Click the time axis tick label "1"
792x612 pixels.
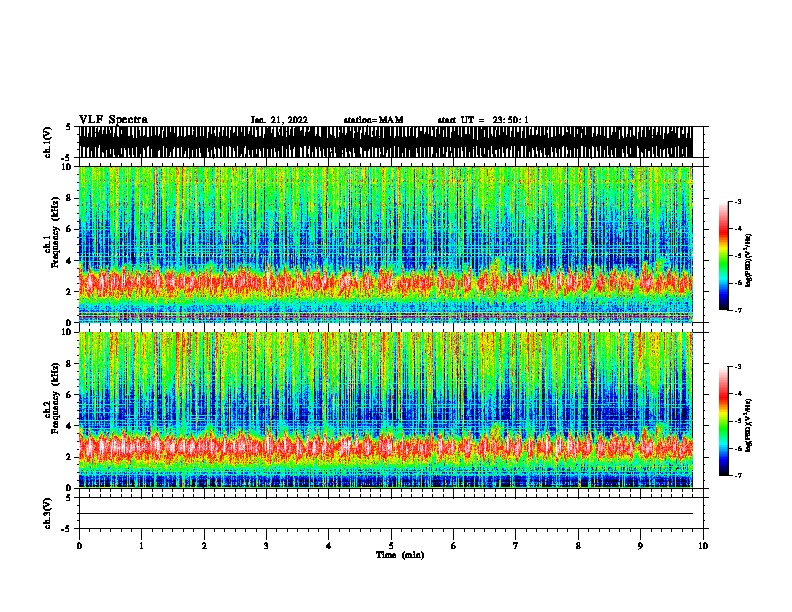pos(141,546)
